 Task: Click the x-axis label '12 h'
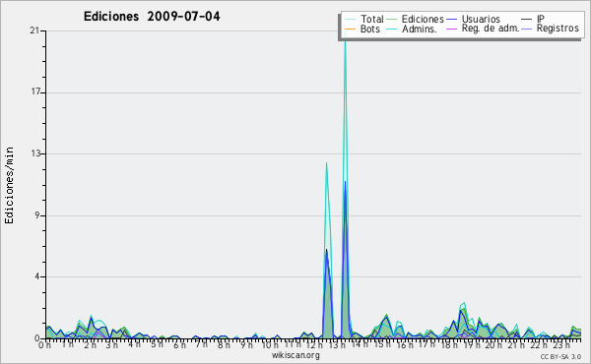[314, 344]
